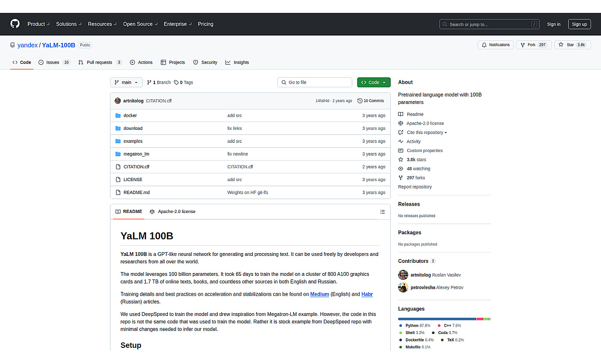This screenshot has width=601, height=364.
Task: Fork the repository
Action: coord(534,45)
